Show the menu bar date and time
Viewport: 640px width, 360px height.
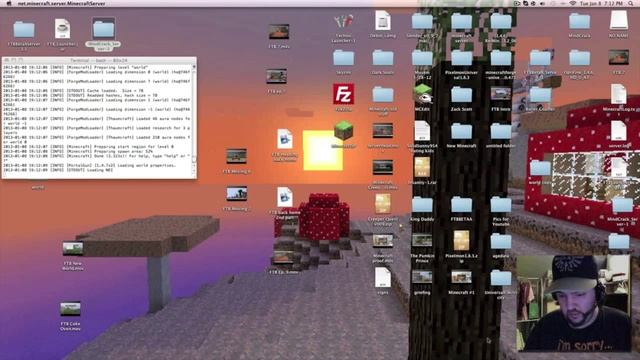pos(601,3)
